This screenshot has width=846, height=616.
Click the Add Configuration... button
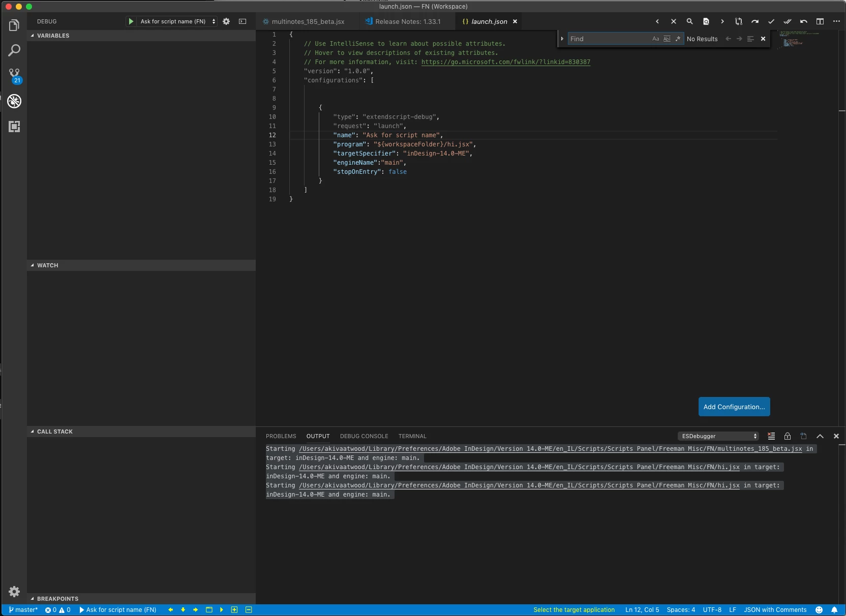point(734,407)
